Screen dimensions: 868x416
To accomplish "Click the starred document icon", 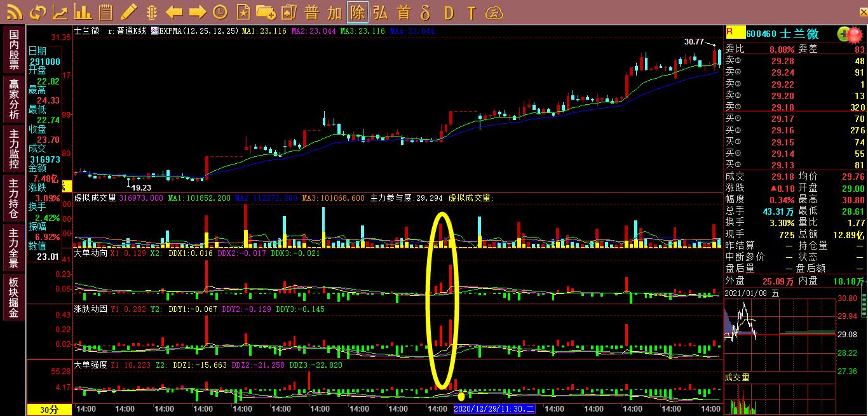I will pyautogui.click(x=243, y=11).
